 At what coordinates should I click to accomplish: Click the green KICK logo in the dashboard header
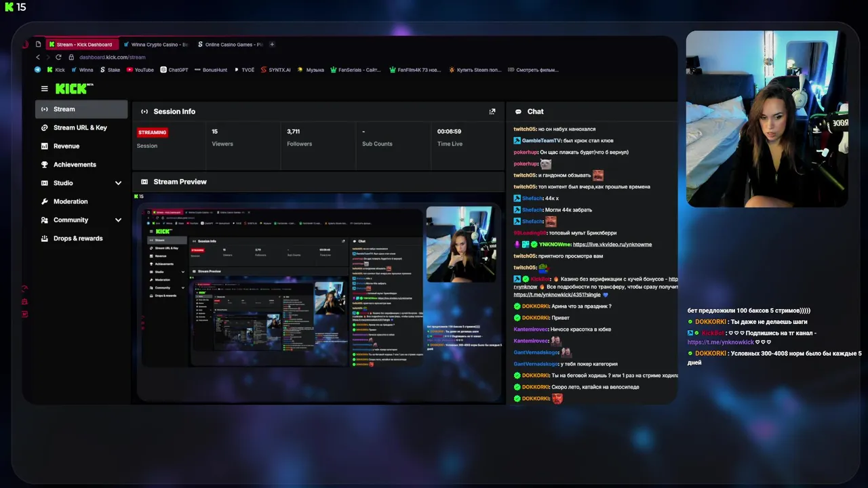click(74, 89)
